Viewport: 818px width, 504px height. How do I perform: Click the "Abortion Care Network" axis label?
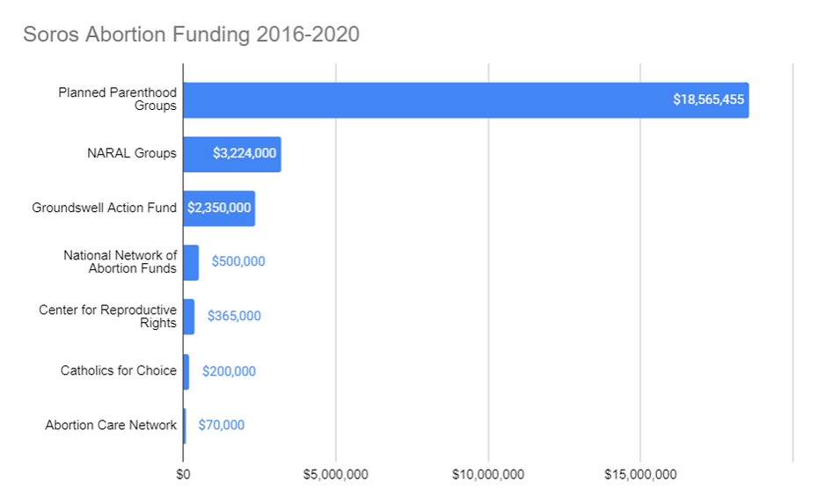coord(111,426)
